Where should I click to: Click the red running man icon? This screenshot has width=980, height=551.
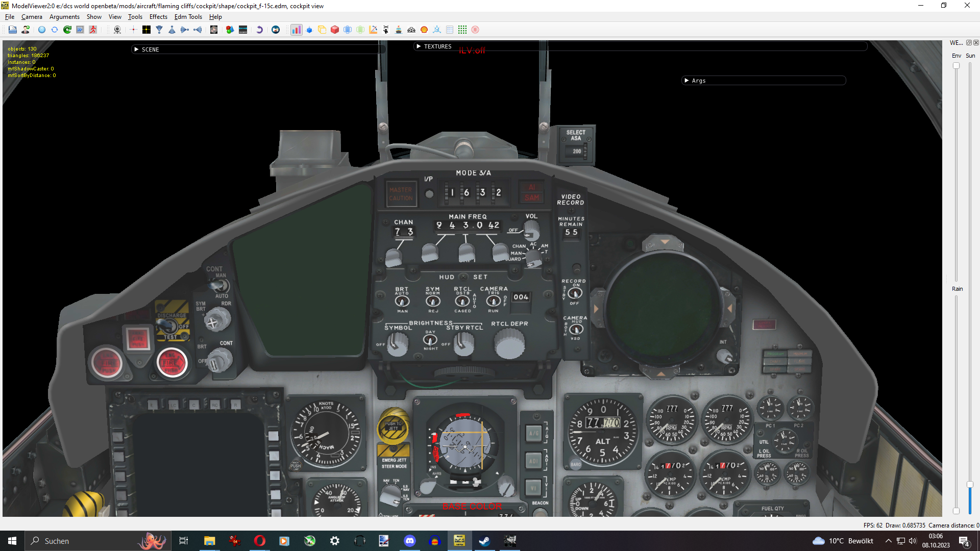point(93,30)
